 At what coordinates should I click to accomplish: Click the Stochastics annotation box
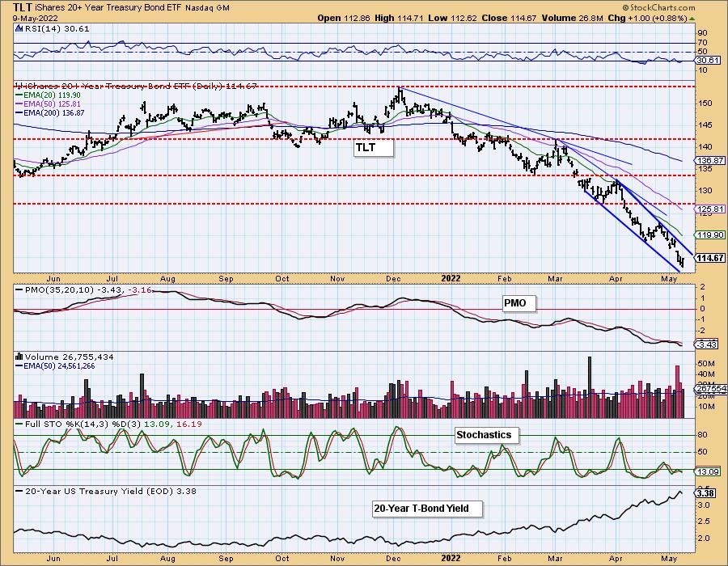pyautogui.click(x=486, y=435)
